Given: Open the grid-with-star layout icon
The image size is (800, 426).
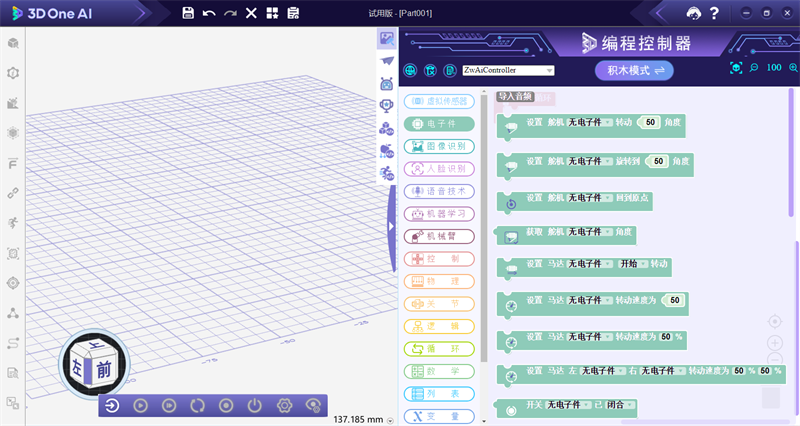Looking at the screenshot, I should pyautogui.click(x=272, y=13).
